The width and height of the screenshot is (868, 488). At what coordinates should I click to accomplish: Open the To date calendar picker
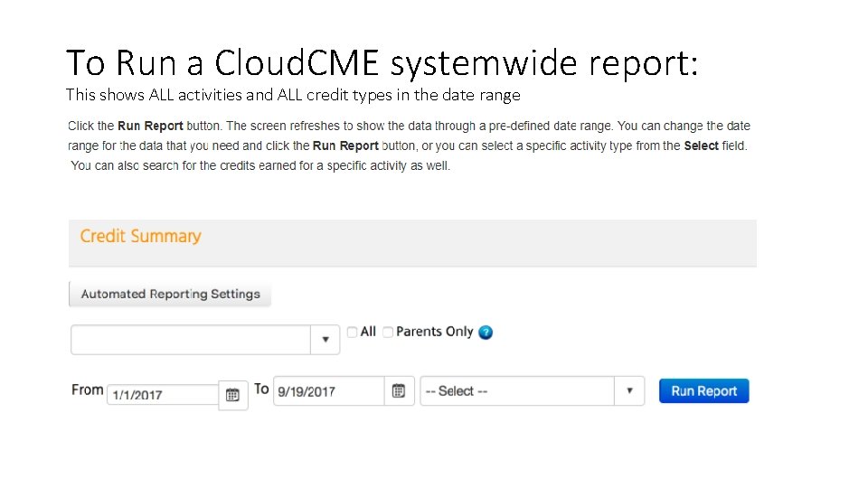pyautogui.click(x=399, y=391)
